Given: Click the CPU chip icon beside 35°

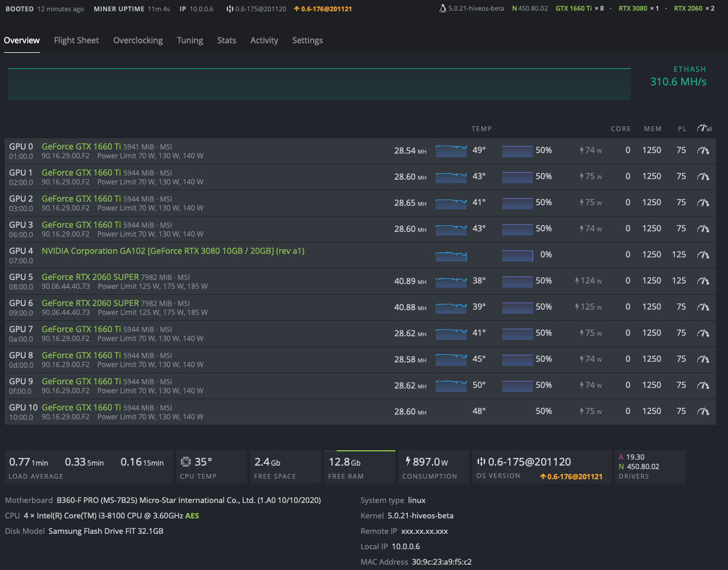Looking at the screenshot, I should [x=186, y=461].
